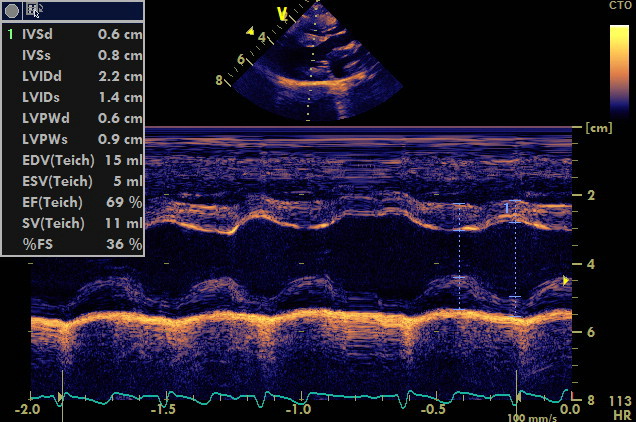Click the 113 HR heart rate readout
The image size is (636, 422).
(x=620, y=407)
